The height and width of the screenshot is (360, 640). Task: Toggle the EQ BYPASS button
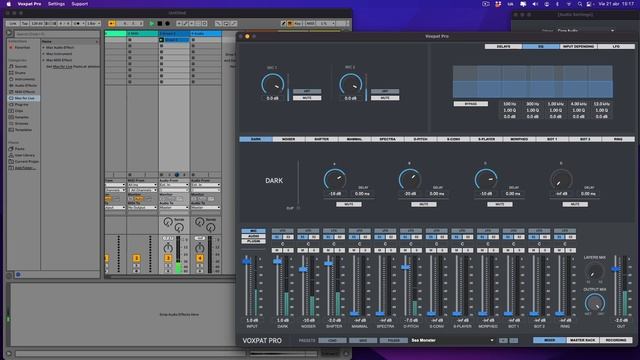[471, 104]
